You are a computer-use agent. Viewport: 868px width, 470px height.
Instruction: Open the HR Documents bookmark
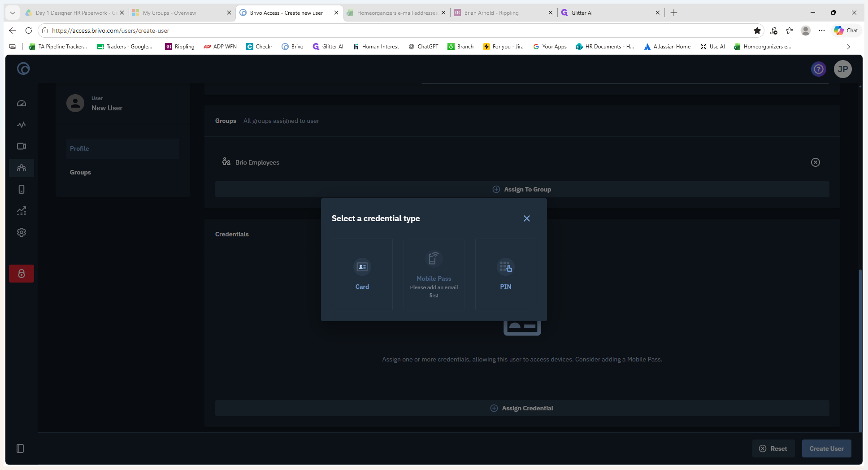(x=605, y=47)
